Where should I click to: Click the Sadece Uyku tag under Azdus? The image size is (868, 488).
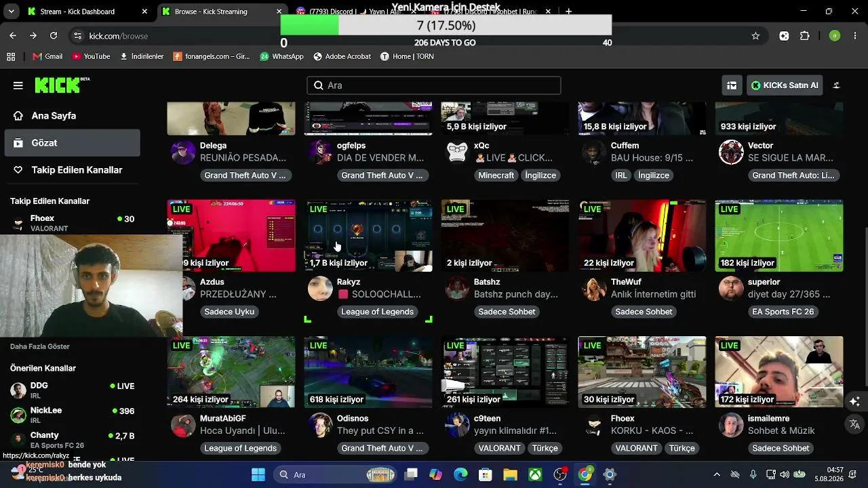[x=229, y=312]
